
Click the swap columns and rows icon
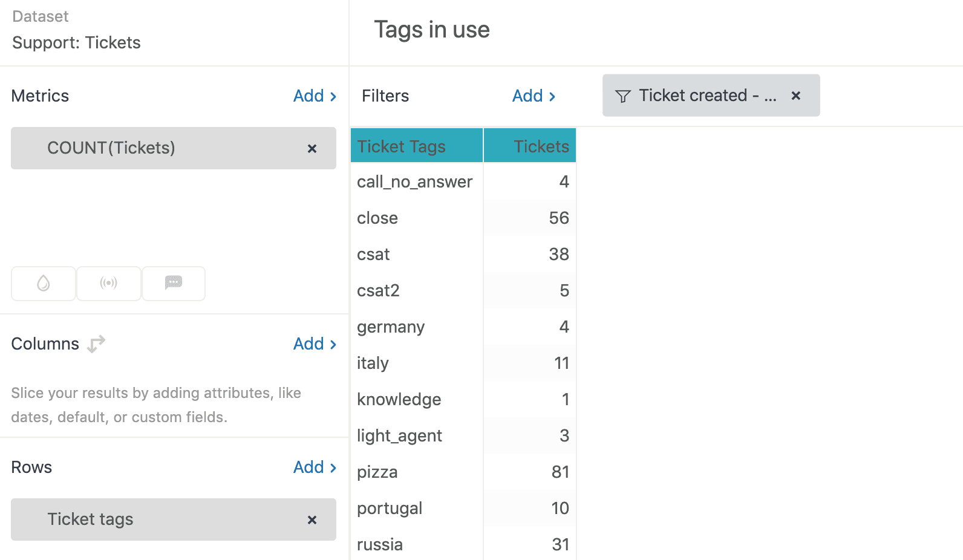pyautogui.click(x=96, y=344)
